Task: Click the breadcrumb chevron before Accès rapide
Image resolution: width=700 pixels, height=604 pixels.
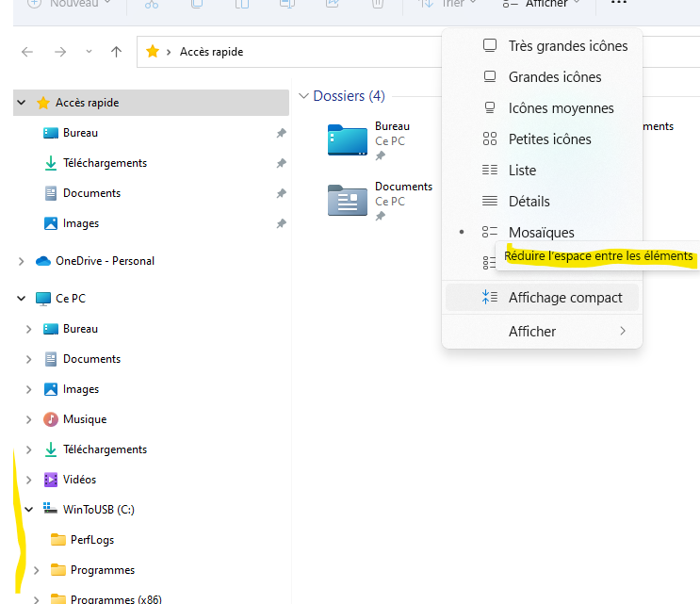Action: [x=169, y=52]
